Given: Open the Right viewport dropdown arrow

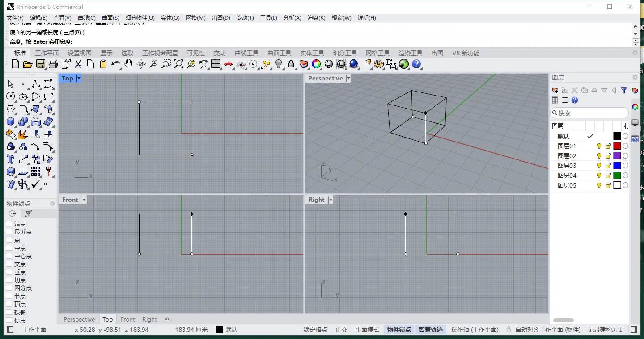Looking at the screenshot, I should tap(330, 200).
